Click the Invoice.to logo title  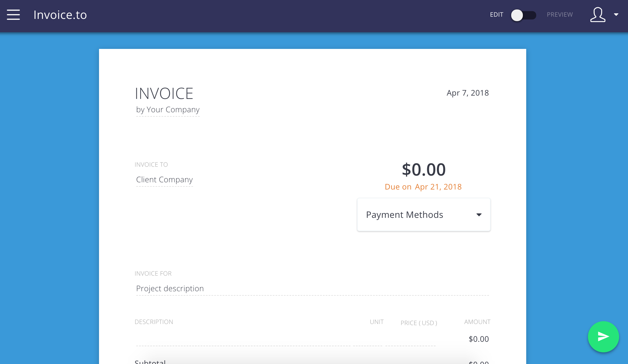[x=60, y=15]
